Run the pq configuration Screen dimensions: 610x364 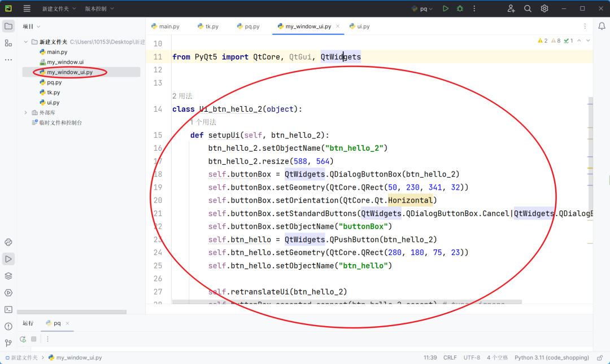(446, 8)
